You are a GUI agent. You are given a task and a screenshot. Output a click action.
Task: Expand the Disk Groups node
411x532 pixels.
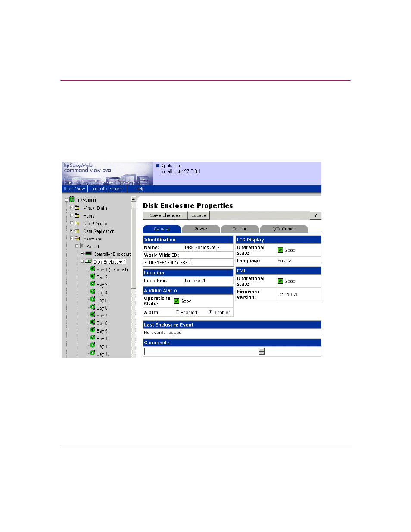click(x=72, y=223)
